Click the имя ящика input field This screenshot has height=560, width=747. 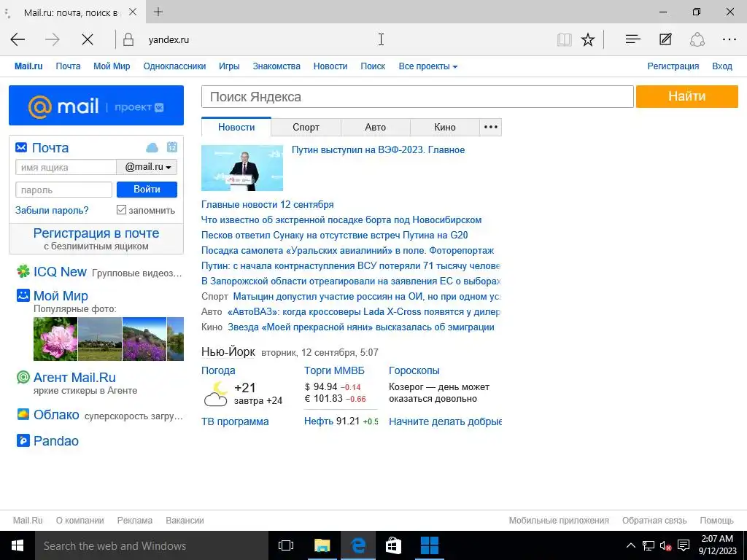pyautogui.click(x=66, y=167)
